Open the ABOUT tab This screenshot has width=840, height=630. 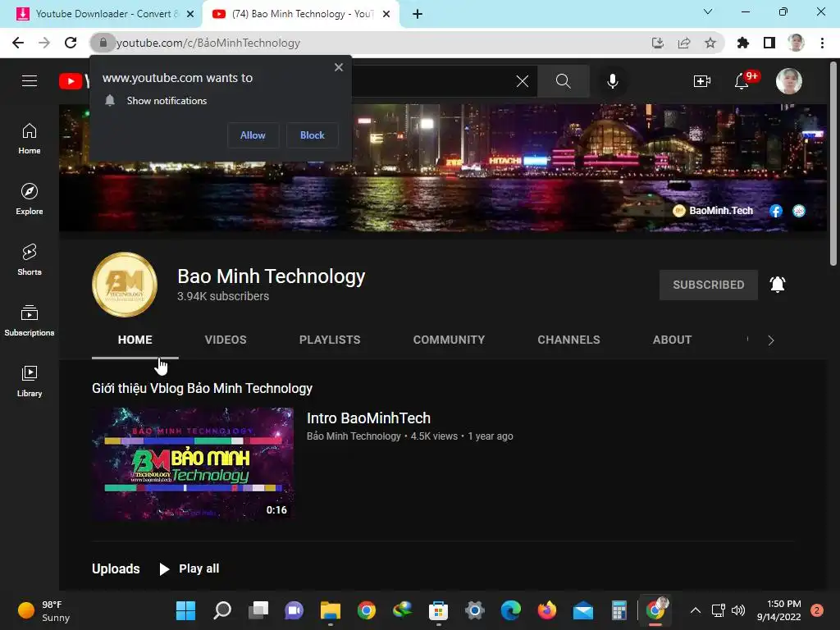pyautogui.click(x=672, y=340)
